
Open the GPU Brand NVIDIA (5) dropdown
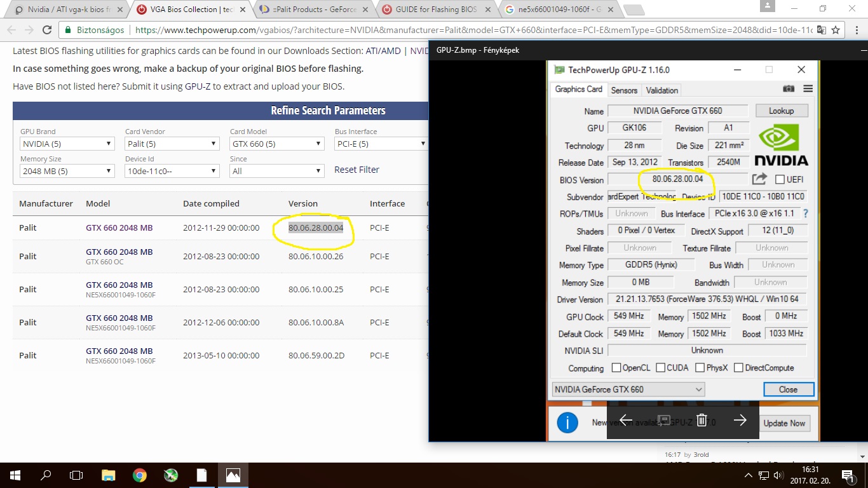pyautogui.click(x=67, y=144)
